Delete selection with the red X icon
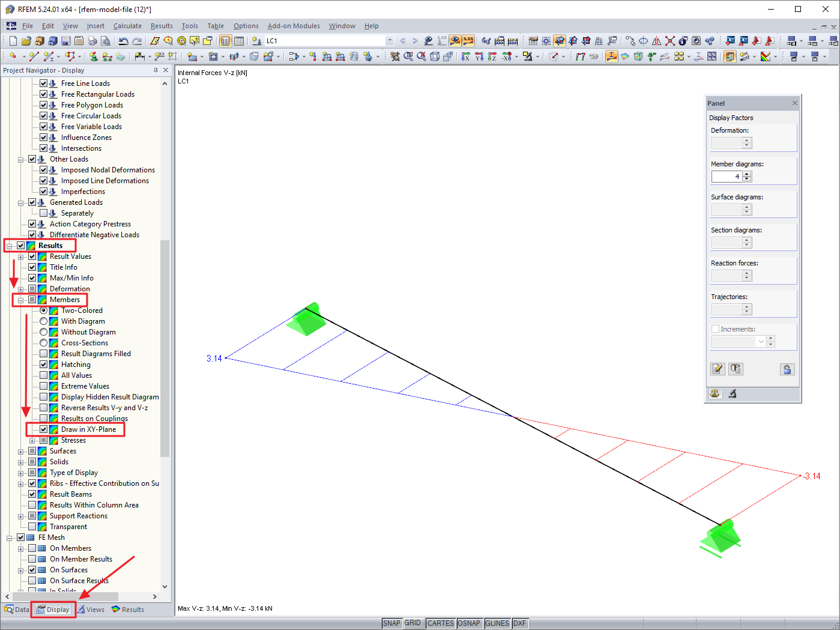The image size is (840, 630). tap(670, 41)
